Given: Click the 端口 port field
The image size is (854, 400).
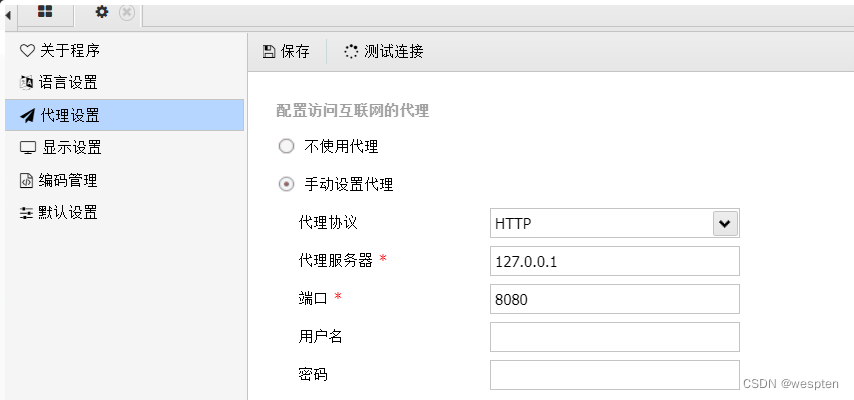Looking at the screenshot, I should 614,299.
